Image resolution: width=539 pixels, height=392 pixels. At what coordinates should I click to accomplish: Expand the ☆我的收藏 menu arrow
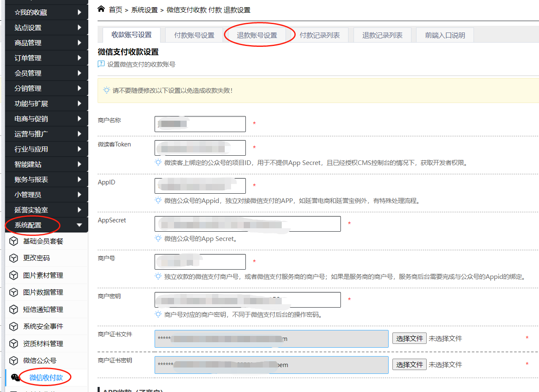pos(79,12)
